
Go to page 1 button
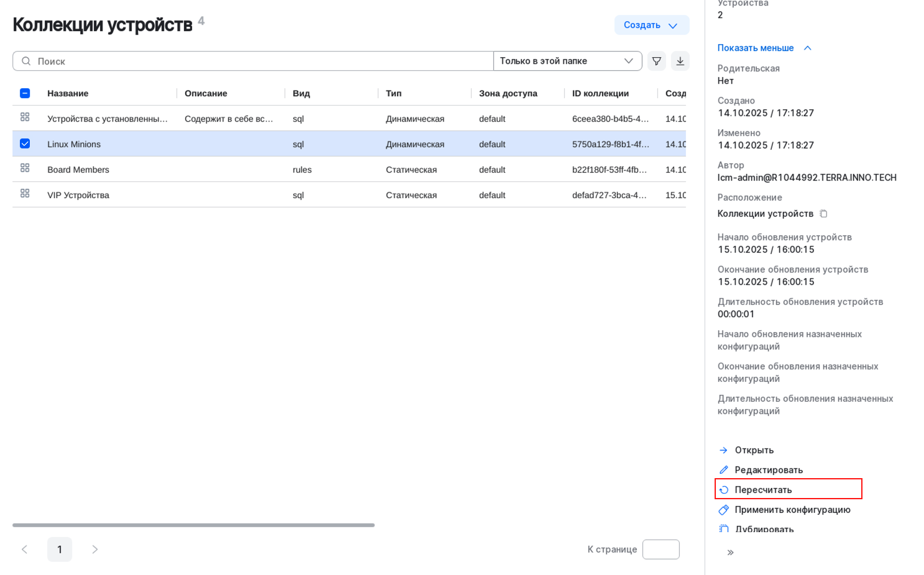tap(60, 550)
